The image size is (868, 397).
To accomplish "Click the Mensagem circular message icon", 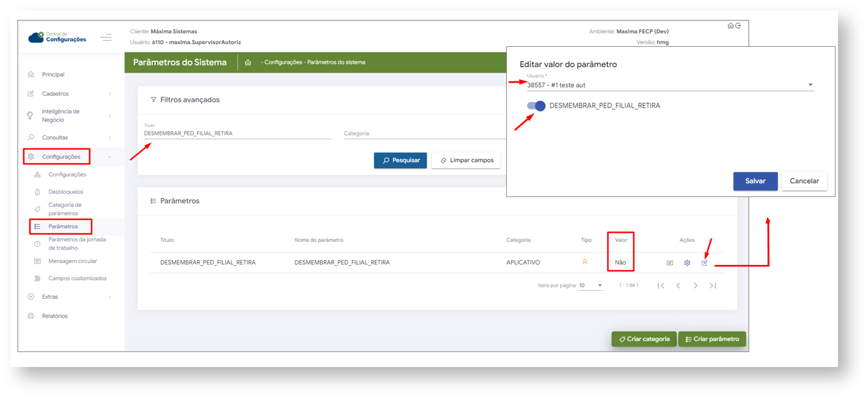I will coord(38,261).
